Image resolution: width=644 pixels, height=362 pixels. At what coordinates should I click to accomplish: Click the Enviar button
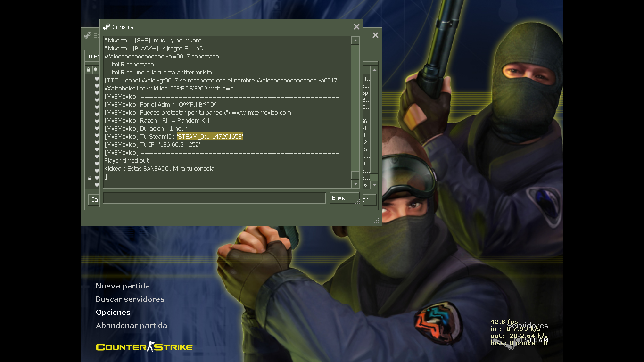[344, 198]
